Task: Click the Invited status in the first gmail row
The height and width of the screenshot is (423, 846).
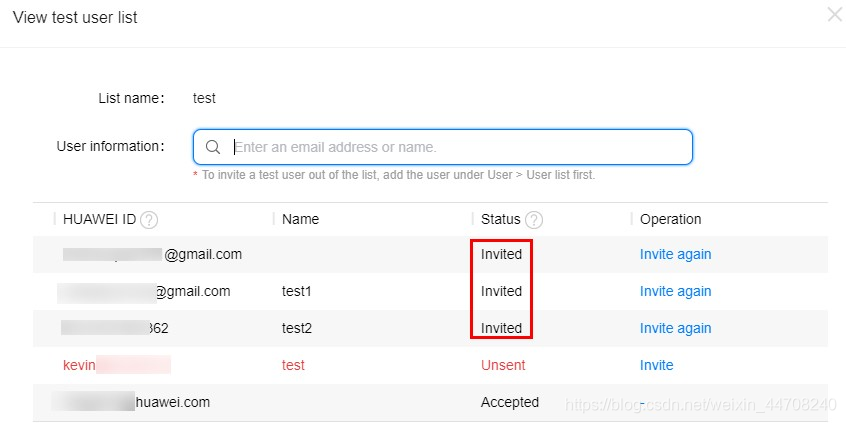Action: [x=501, y=254]
